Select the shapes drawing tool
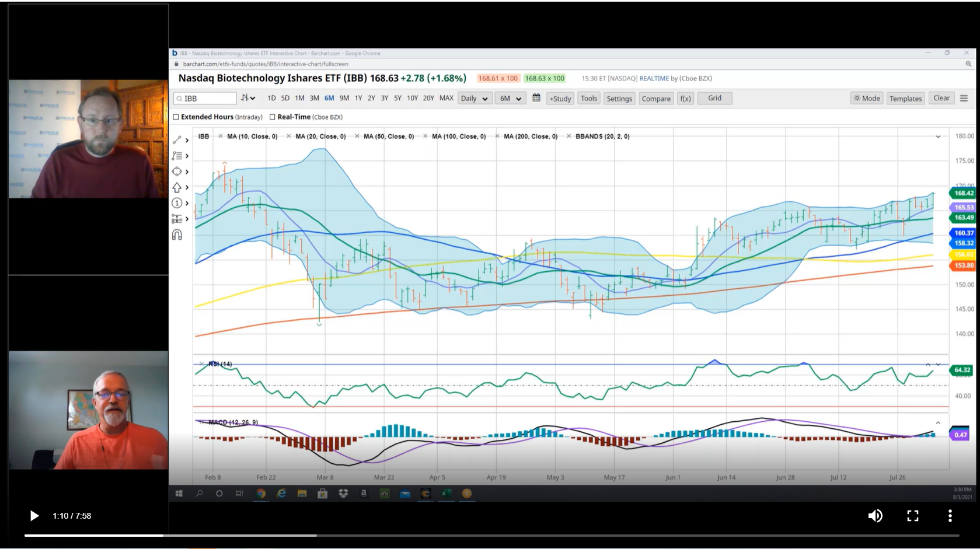 tap(177, 172)
